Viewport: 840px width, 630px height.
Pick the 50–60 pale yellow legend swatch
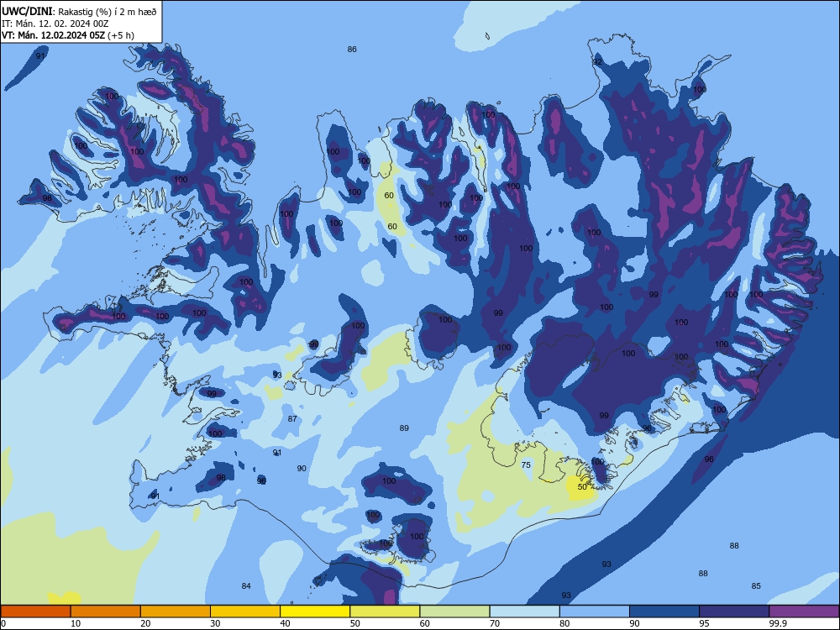tap(385, 612)
